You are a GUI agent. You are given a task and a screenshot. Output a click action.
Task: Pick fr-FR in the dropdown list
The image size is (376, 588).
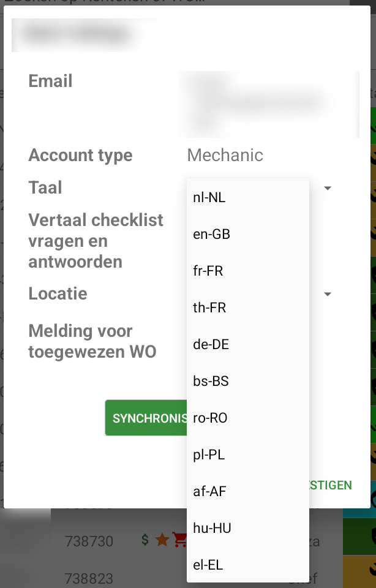click(208, 271)
